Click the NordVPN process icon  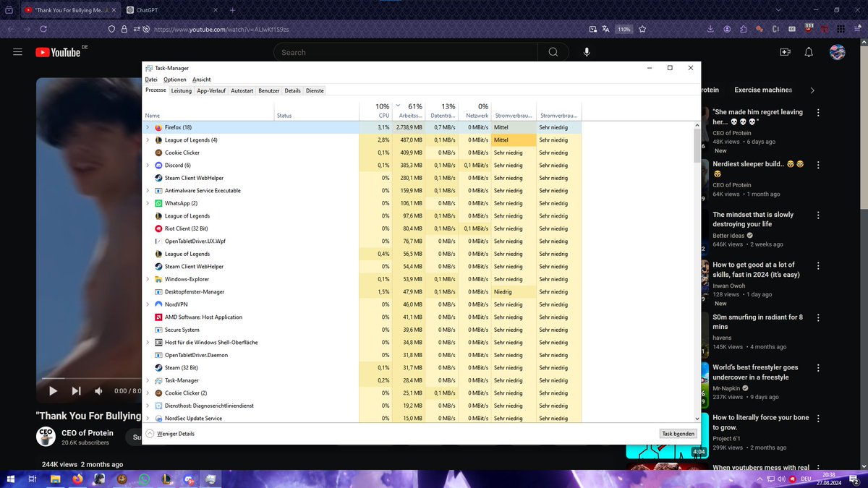click(158, 304)
